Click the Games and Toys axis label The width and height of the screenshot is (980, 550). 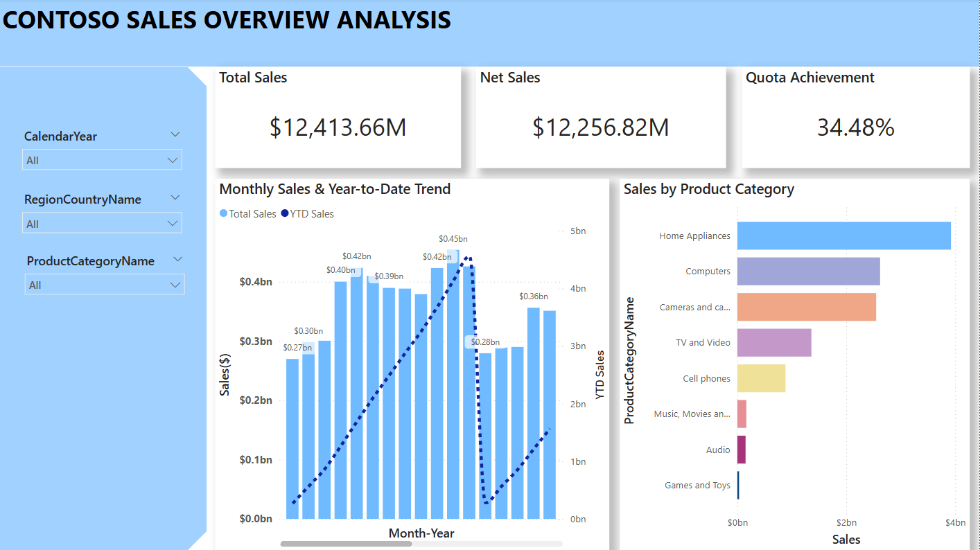point(697,486)
